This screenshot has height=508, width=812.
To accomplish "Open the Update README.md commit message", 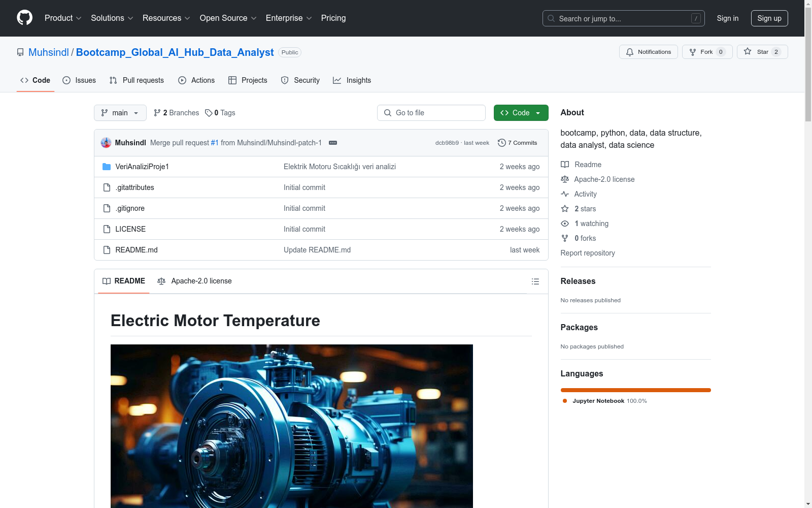I will coord(317,250).
